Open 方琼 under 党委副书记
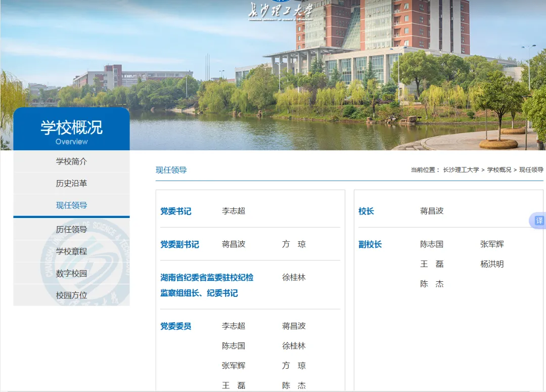 [294, 244]
